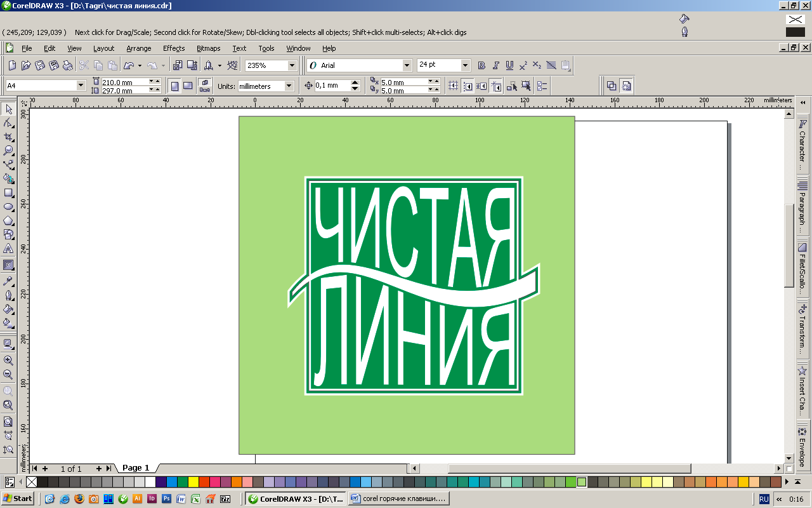The height and width of the screenshot is (508, 812).
Task: Increase the 0,1 mm nudge offset
Action: (355, 83)
